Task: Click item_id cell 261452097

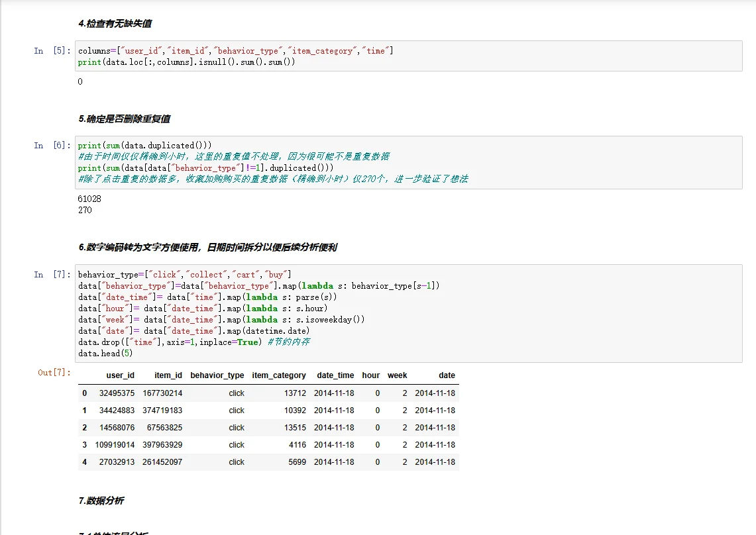Action: pos(162,462)
